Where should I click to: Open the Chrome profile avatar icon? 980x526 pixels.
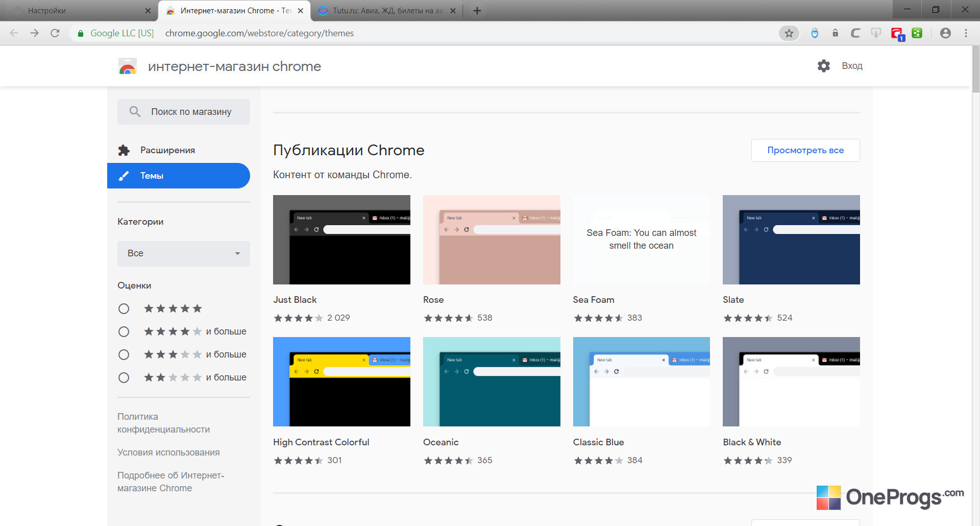(945, 33)
